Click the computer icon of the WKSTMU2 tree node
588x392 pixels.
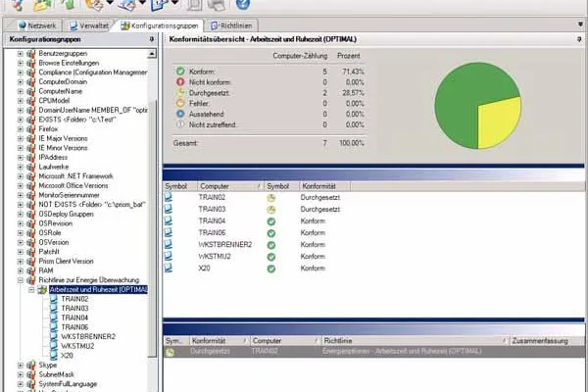coord(54,346)
